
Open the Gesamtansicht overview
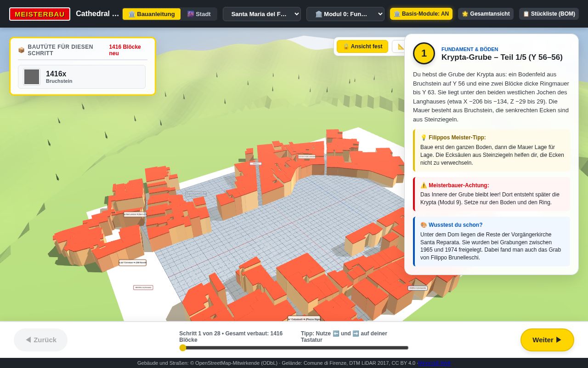click(x=486, y=14)
